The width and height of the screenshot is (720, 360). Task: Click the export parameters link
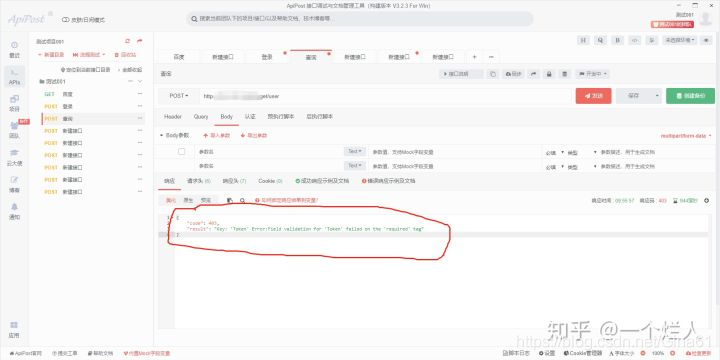pos(253,136)
